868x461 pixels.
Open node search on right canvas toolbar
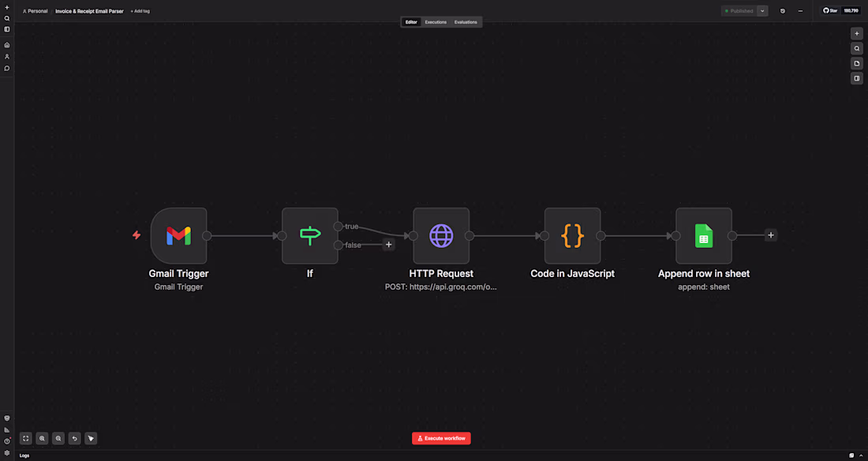856,48
